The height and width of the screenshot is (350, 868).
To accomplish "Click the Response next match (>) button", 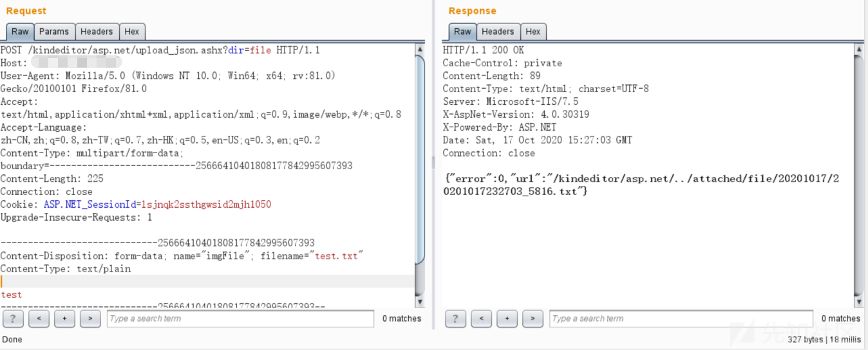I will 533,318.
